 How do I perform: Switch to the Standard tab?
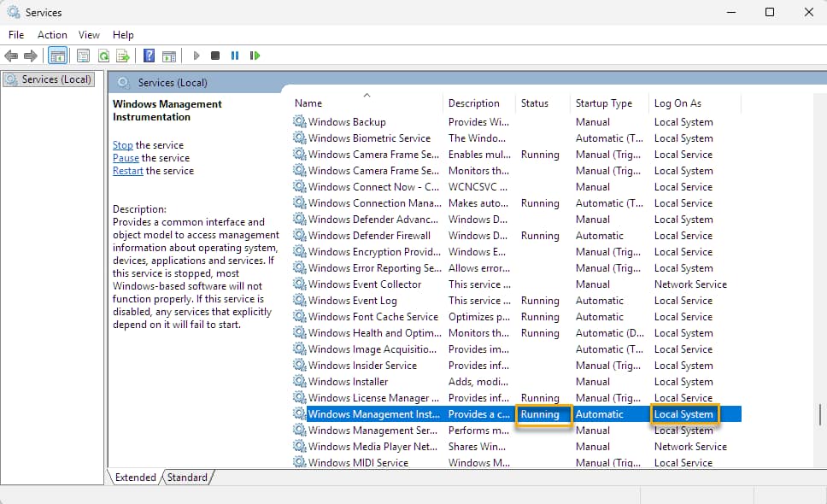pyautogui.click(x=187, y=478)
